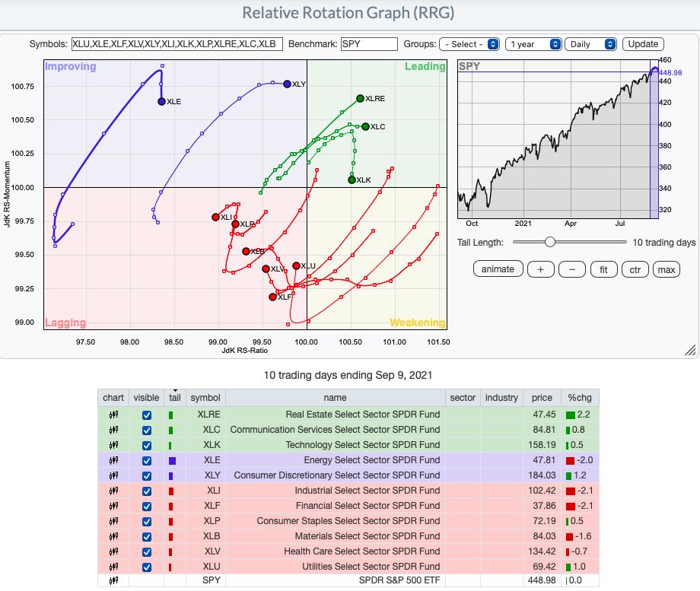The image size is (700, 591).
Task: Click the XLK point on the graph
Action: [352, 180]
